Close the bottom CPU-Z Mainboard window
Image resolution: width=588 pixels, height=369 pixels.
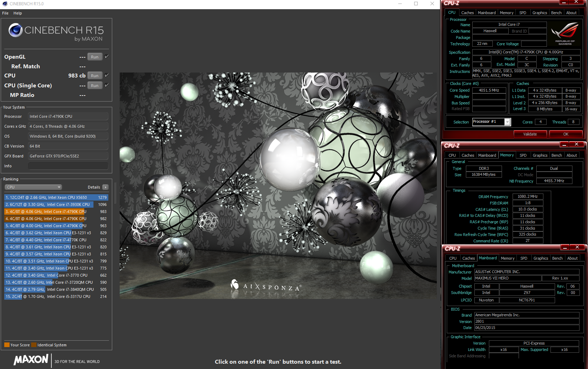pyautogui.click(x=577, y=247)
